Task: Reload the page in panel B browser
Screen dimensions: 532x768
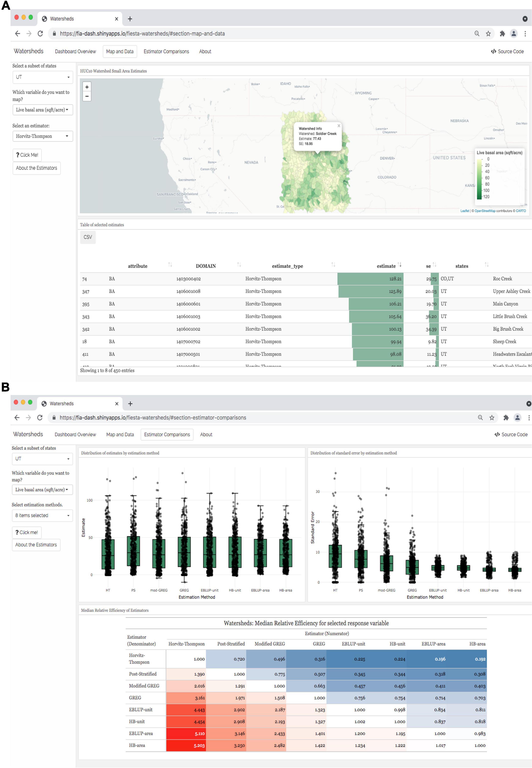Action: 40,418
